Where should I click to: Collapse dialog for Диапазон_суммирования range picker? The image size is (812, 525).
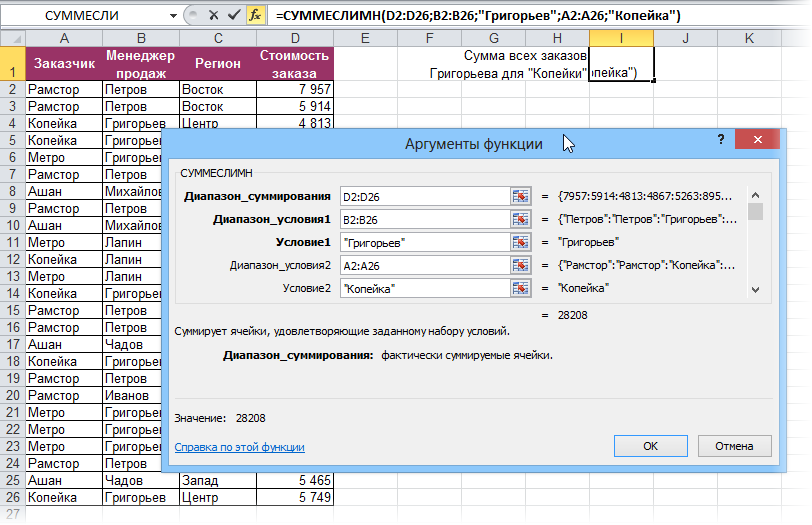coord(520,196)
